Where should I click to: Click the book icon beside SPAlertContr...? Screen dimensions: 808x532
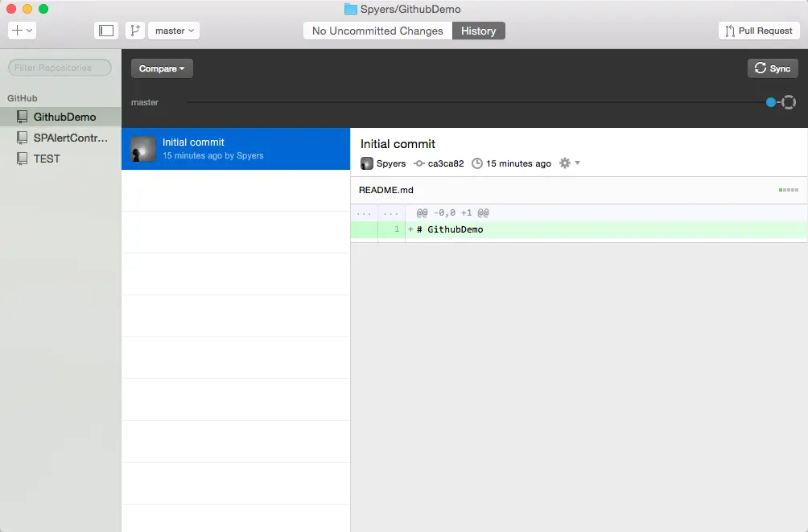[23, 138]
